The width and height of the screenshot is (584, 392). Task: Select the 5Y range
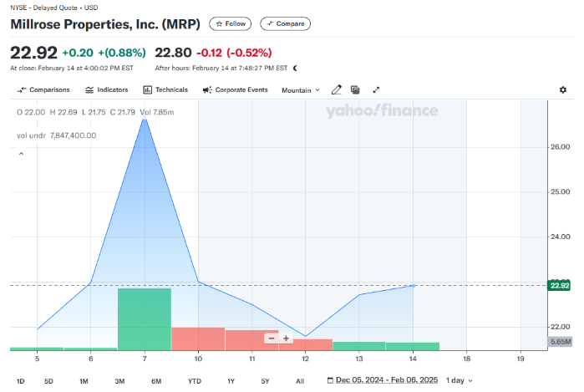(x=265, y=381)
